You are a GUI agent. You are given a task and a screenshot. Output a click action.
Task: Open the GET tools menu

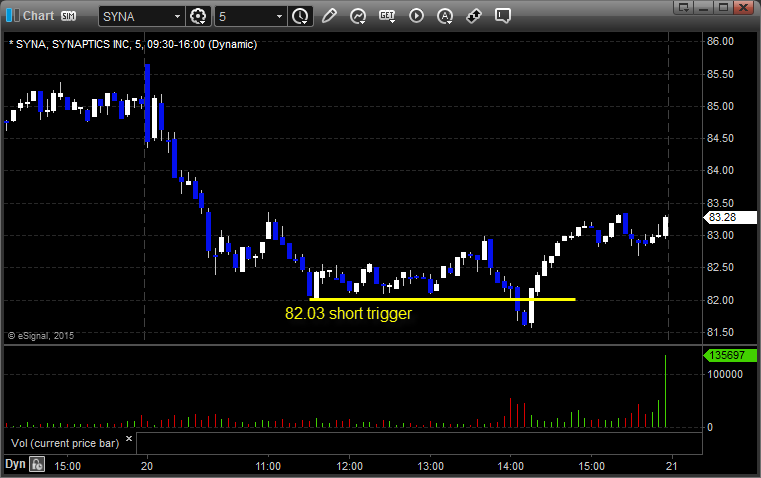click(387, 16)
